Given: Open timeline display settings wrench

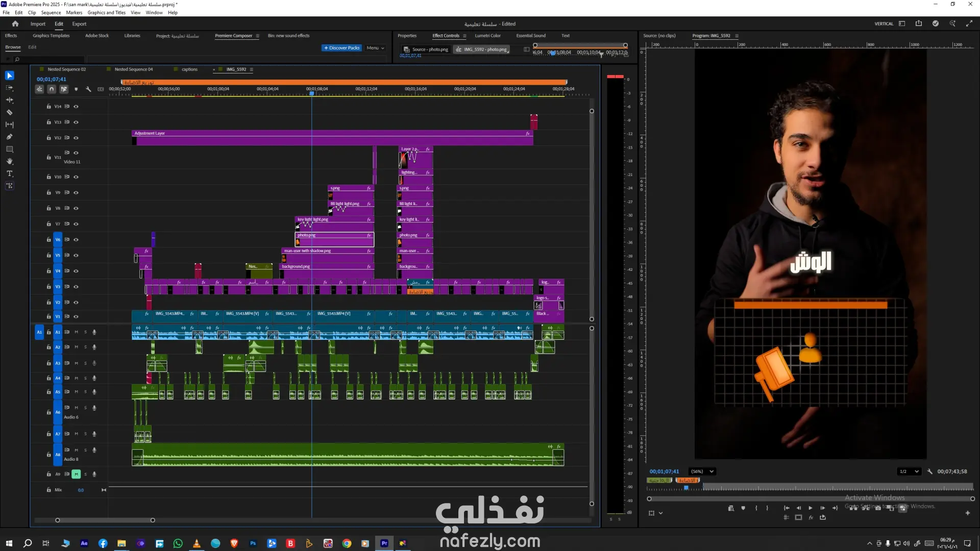Looking at the screenshot, I should click(x=88, y=89).
